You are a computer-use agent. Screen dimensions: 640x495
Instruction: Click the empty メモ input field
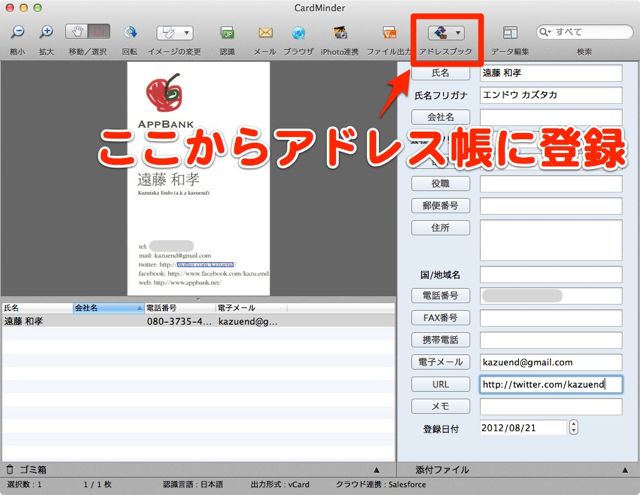[x=551, y=406]
